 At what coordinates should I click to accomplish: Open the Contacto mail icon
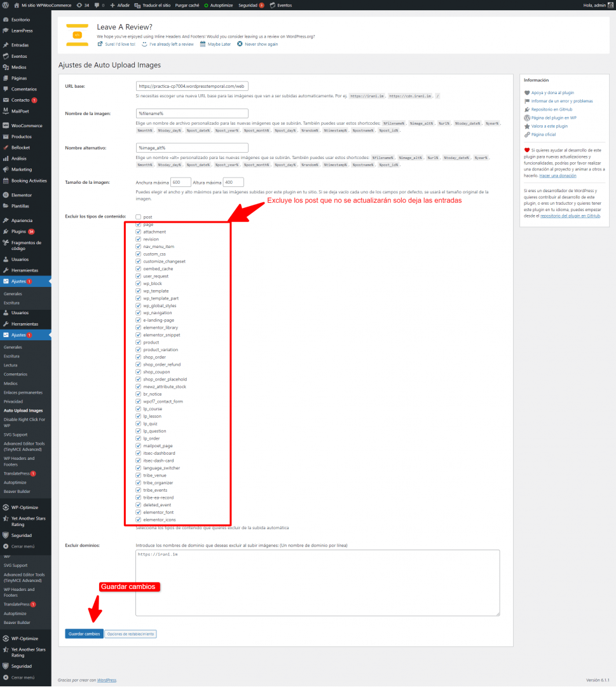6,100
